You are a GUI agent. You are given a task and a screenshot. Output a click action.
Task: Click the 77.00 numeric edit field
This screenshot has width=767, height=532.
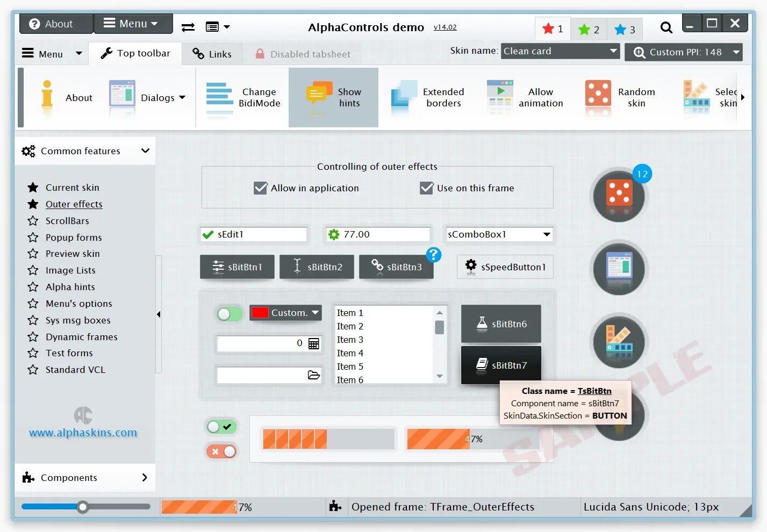point(378,234)
